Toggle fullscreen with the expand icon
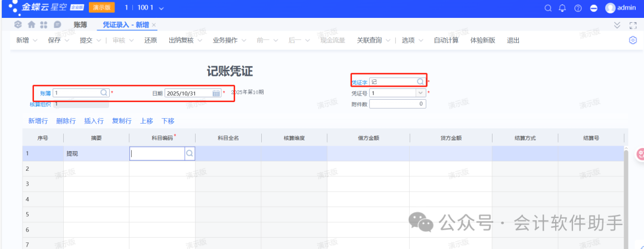This screenshot has height=249, width=644. [x=633, y=25]
